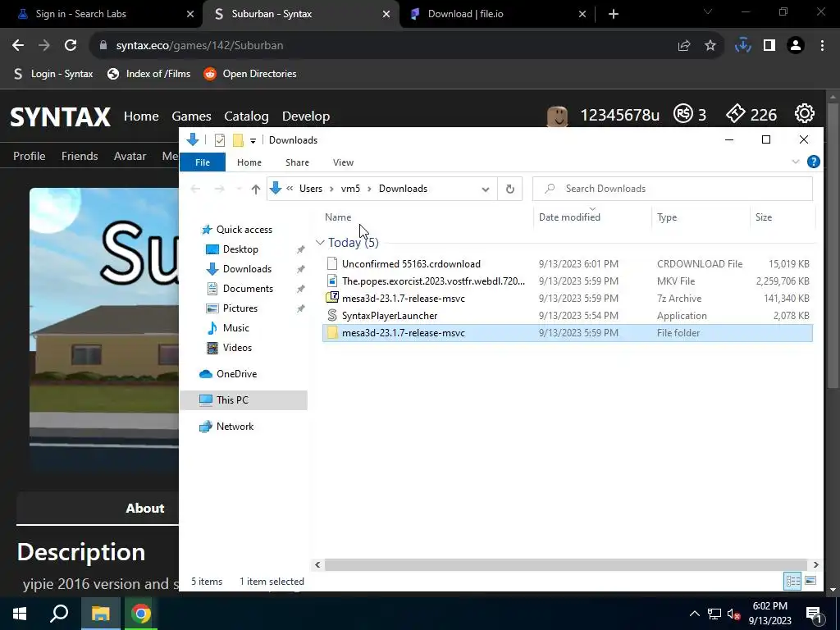Open the File ribbon tab
Image resolution: width=840 pixels, height=630 pixels.
coord(203,162)
